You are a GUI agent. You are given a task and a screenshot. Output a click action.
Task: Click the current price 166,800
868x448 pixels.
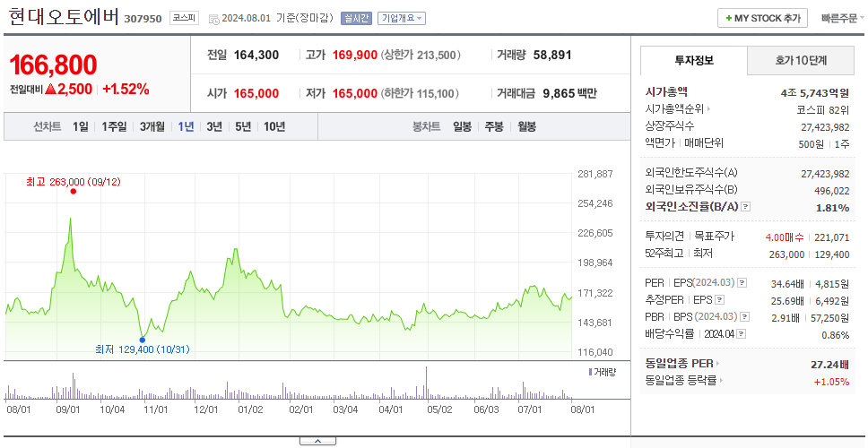(53, 65)
